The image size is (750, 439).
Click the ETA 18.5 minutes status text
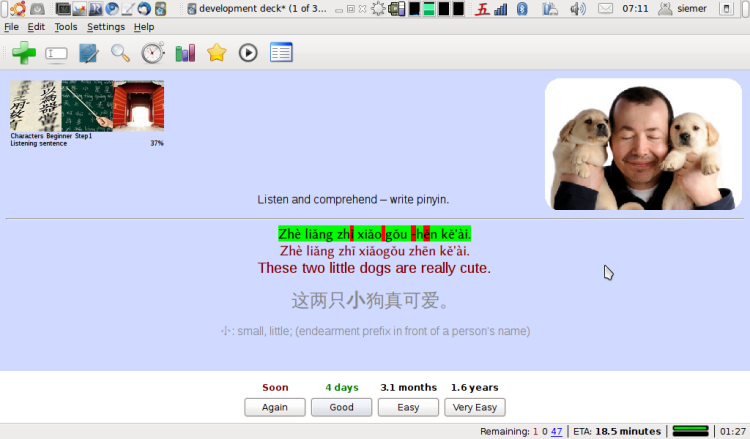tap(617, 431)
